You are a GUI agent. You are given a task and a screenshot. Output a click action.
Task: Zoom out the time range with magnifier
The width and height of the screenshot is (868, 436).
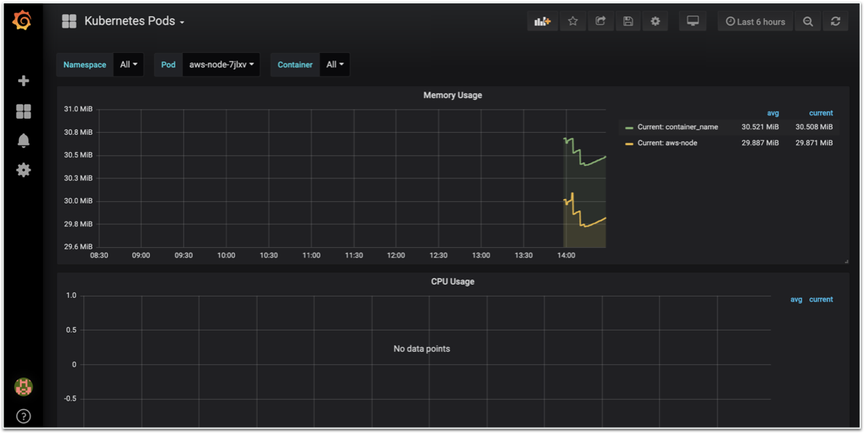click(x=808, y=22)
